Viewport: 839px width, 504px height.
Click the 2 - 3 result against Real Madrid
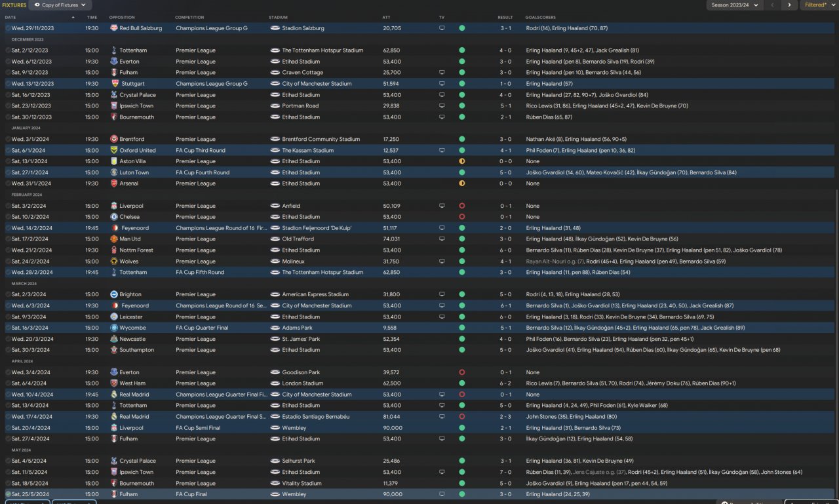505,417
